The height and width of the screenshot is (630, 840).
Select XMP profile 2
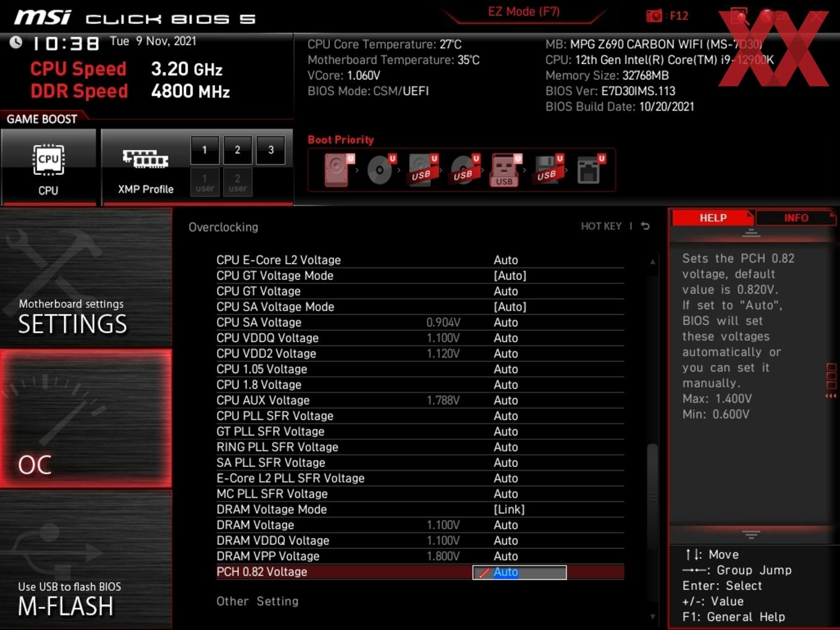point(237,150)
